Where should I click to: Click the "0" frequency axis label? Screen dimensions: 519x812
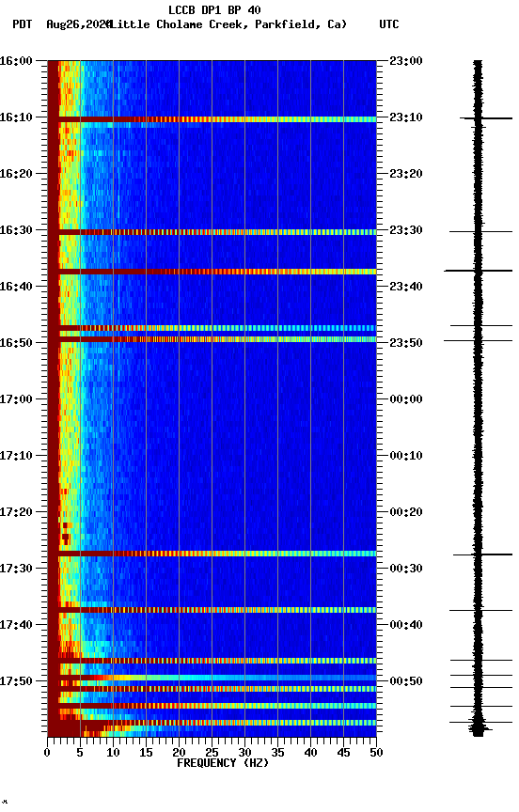[x=47, y=753]
